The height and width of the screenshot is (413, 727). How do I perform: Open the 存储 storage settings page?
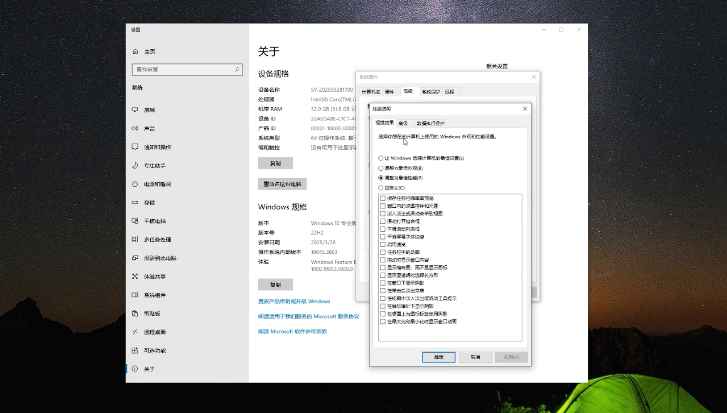[x=149, y=203]
